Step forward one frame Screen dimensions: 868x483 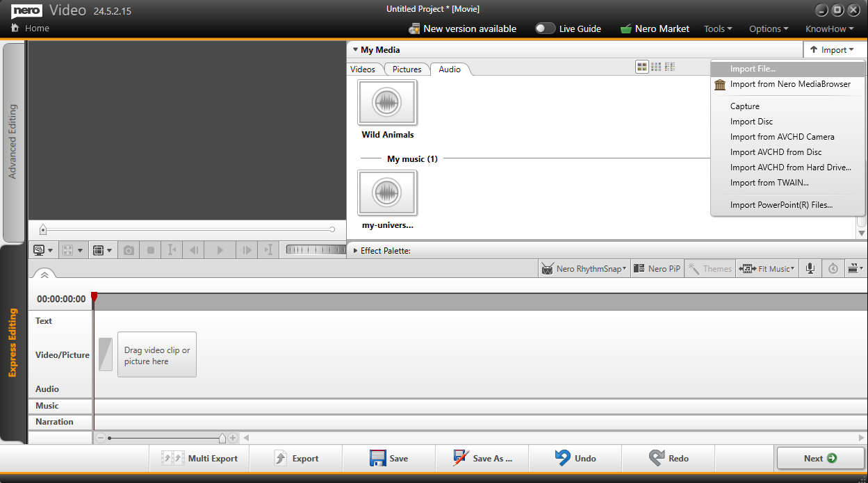(x=246, y=250)
